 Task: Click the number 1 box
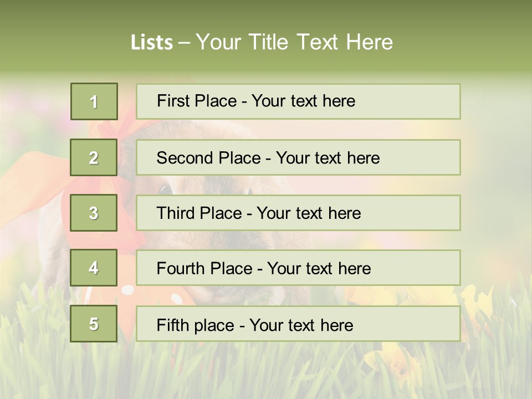(94, 101)
